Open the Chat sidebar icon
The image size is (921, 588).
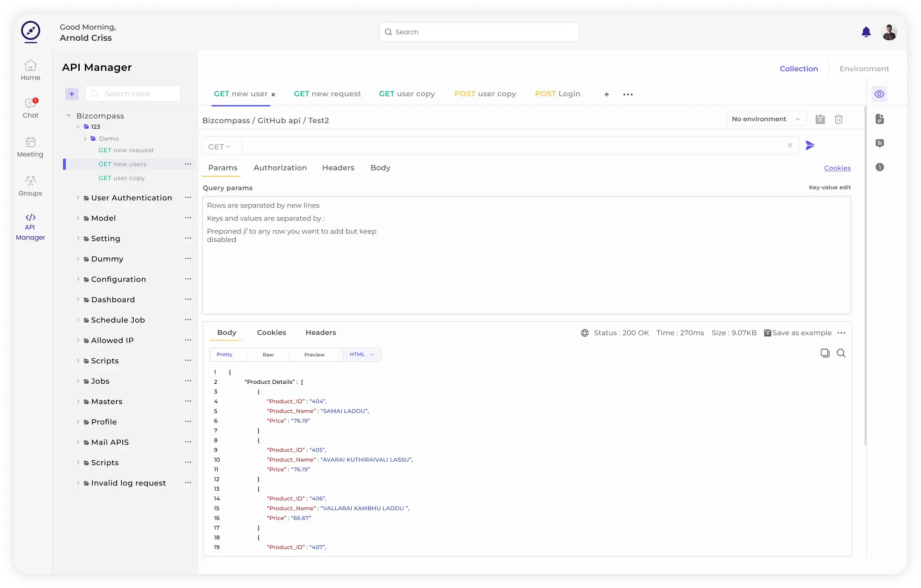point(31,107)
